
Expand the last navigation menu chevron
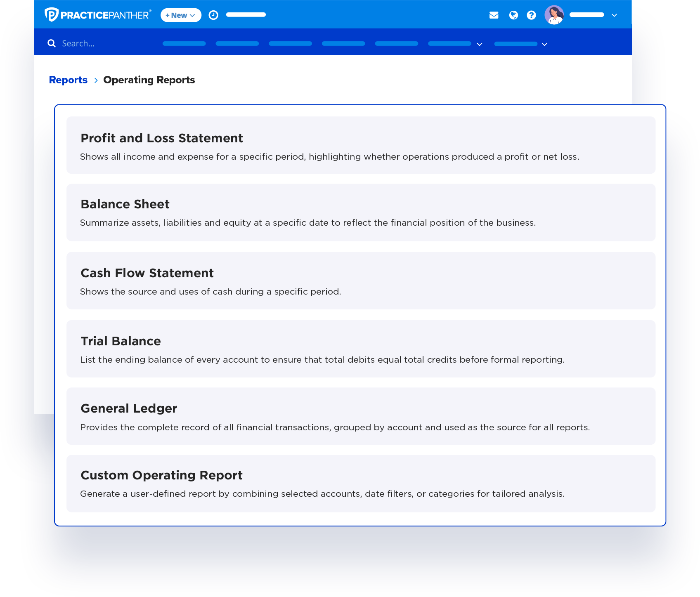pyautogui.click(x=544, y=44)
